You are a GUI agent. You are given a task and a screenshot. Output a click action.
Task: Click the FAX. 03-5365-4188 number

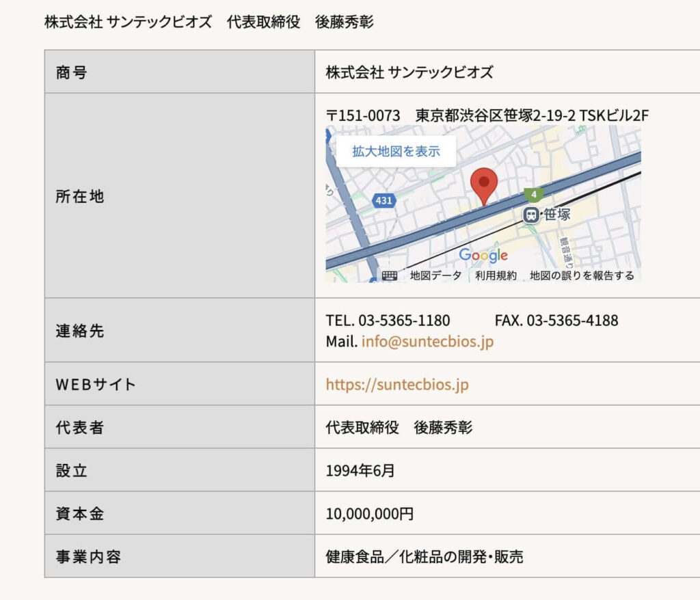[556, 321]
